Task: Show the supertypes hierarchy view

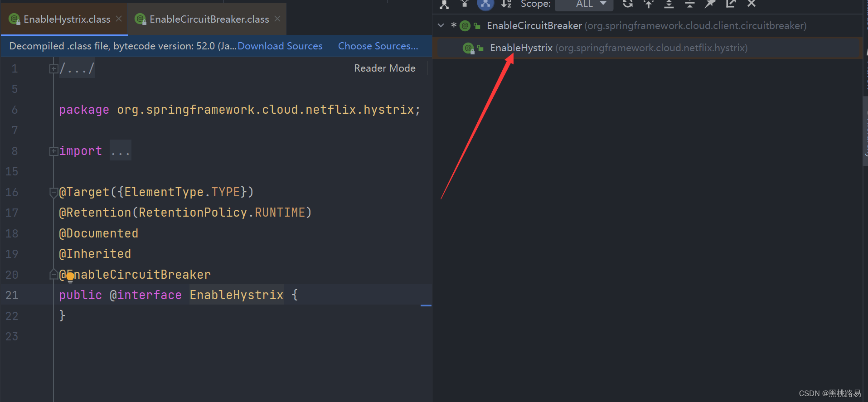Action: (x=465, y=4)
